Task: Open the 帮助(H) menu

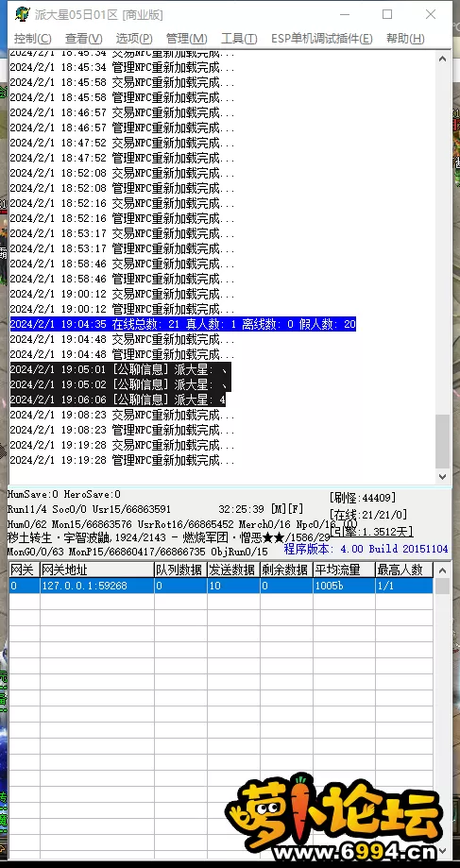Action: click(405, 39)
